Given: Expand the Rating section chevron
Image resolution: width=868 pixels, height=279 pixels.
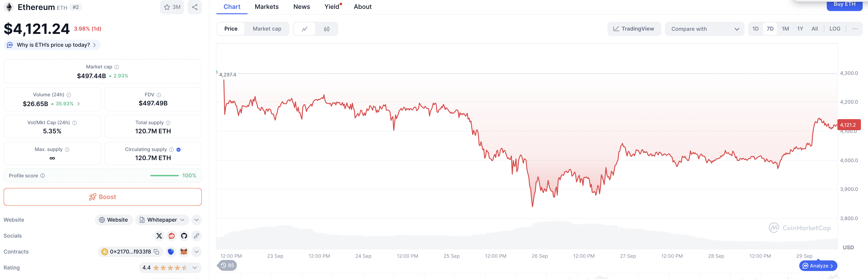Looking at the screenshot, I should [x=194, y=267].
